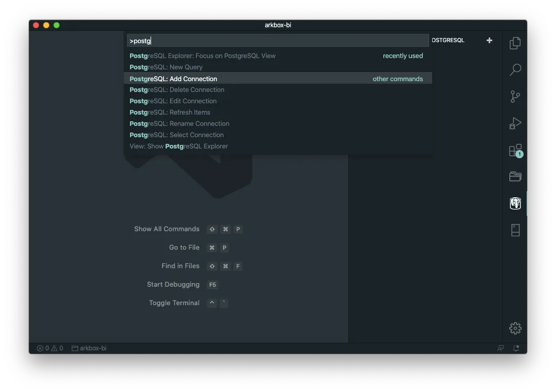Select PostgreSQL: Refresh Items command
The height and width of the screenshot is (392, 556).
coord(277,113)
